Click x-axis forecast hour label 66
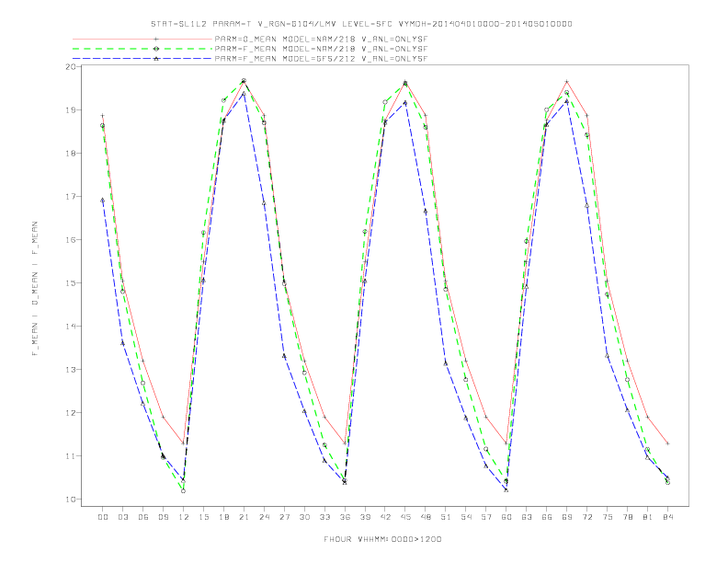Viewport: 728px width, 563px height. [547, 517]
